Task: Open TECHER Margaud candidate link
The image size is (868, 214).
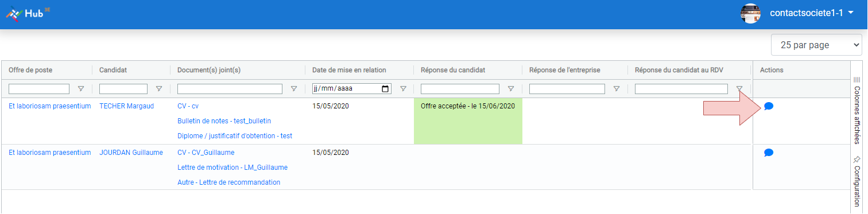Action: tap(126, 106)
